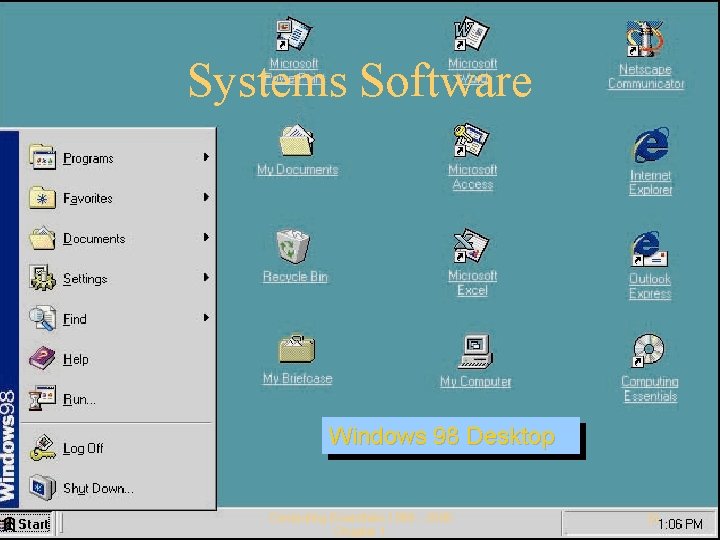Click the Start button on the taskbar
This screenshot has height=540, width=720.
[x=26, y=524]
